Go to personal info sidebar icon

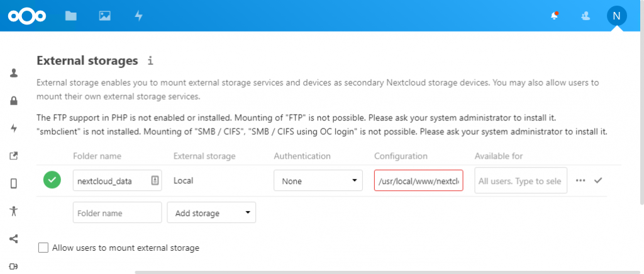click(14, 73)
